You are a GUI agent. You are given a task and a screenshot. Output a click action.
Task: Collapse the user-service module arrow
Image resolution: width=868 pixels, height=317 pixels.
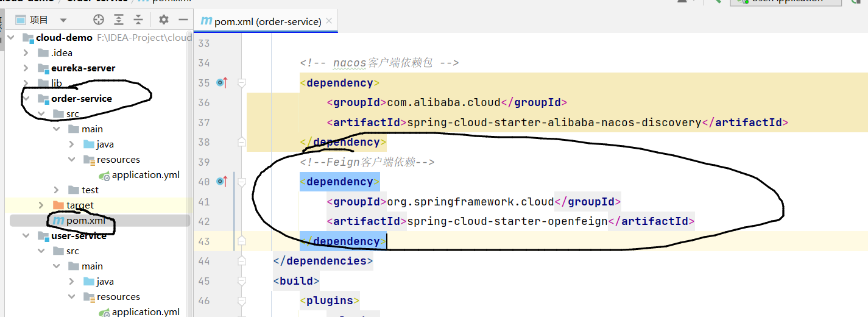tap(26, 236)
